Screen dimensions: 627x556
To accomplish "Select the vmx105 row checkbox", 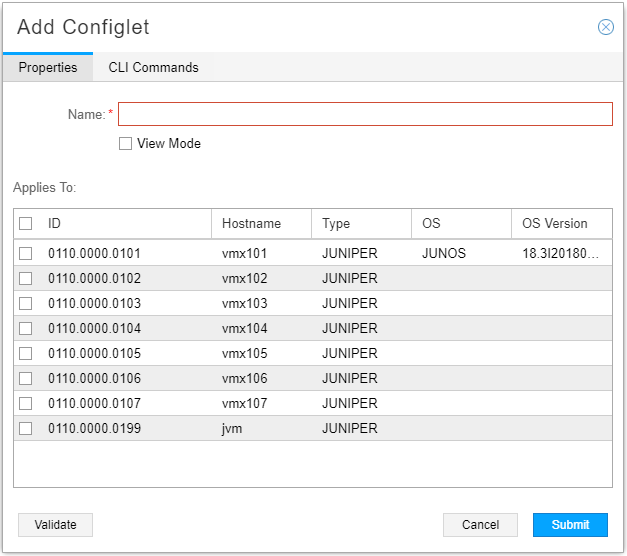I will [x=26, y=354].
